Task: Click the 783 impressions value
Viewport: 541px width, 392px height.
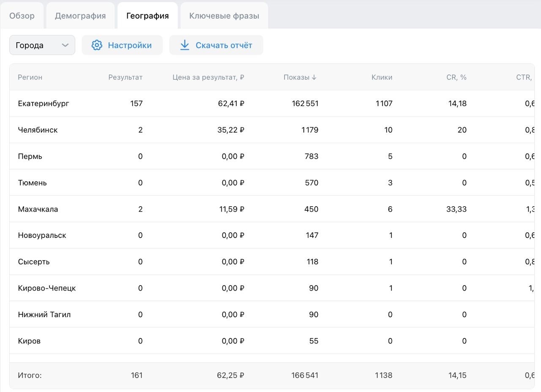Action: (x=311, y=156)
